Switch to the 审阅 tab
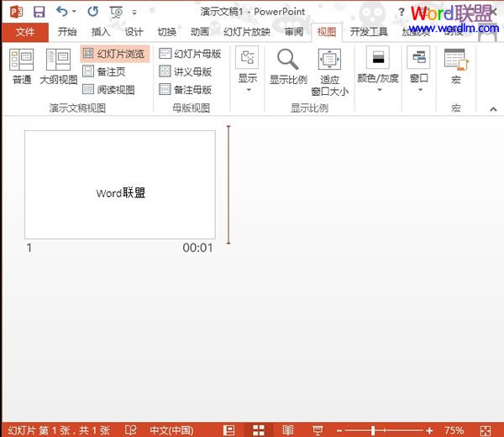 pyautogui.click(x=294, y=32)
